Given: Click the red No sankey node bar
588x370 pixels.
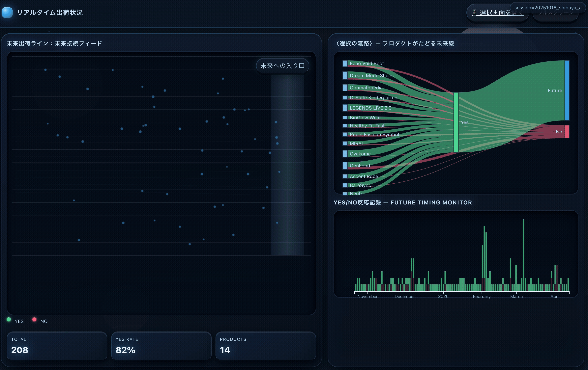Looking at the screenshot, I should coord(567,132).
